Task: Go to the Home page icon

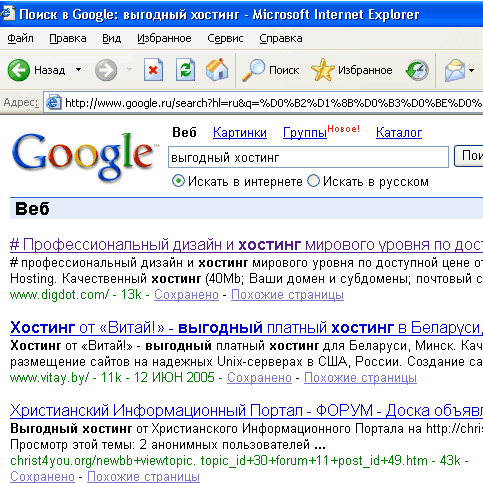Action: coord(217,70)
